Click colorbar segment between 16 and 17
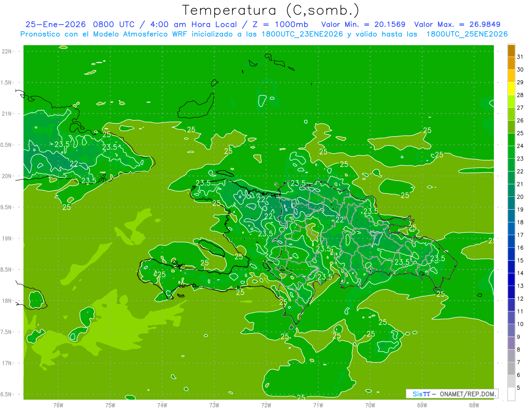Image resolution: width=532 pixels, height=411 pixels. point(511,242)
